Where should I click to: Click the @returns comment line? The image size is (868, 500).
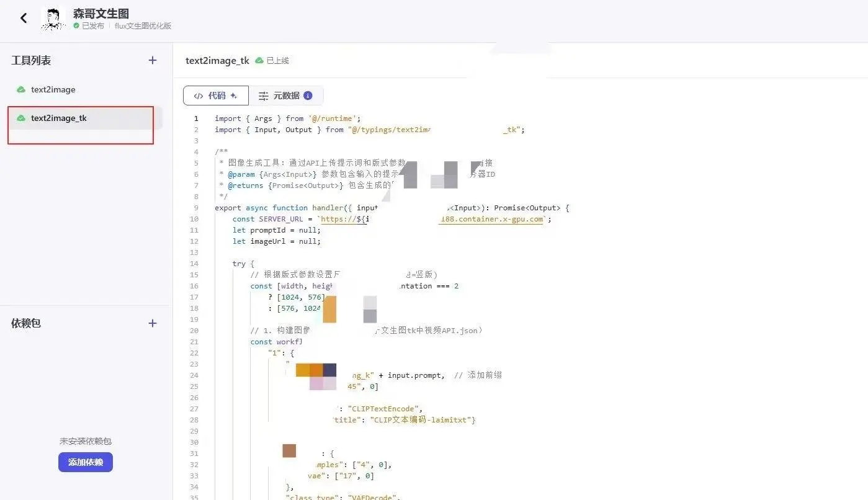click(x=308, y=185)
